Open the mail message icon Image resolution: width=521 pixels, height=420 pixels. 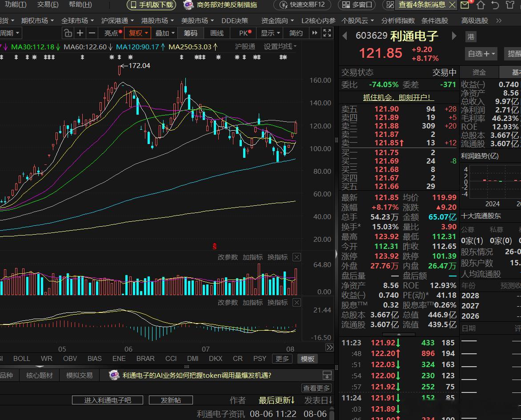click(x=465, y=4)
